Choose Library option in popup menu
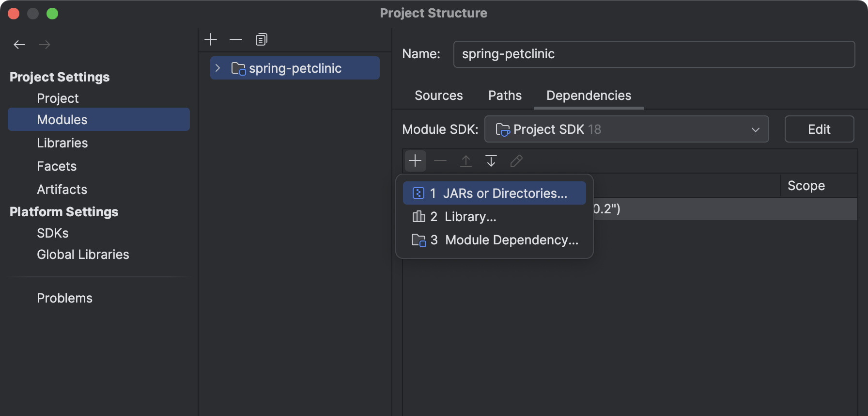Image resolution: width=868 pixels, height=416 pixels. [x=470, y=217]
